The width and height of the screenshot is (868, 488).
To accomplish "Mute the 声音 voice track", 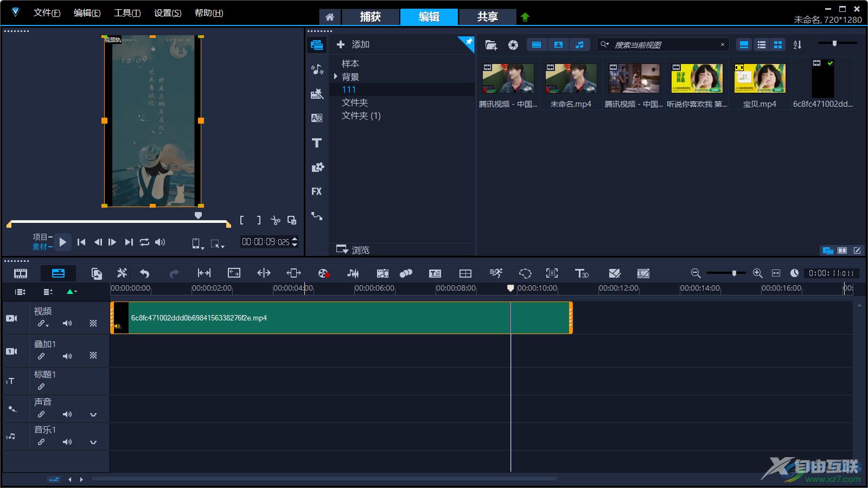I will click(67, 414).
